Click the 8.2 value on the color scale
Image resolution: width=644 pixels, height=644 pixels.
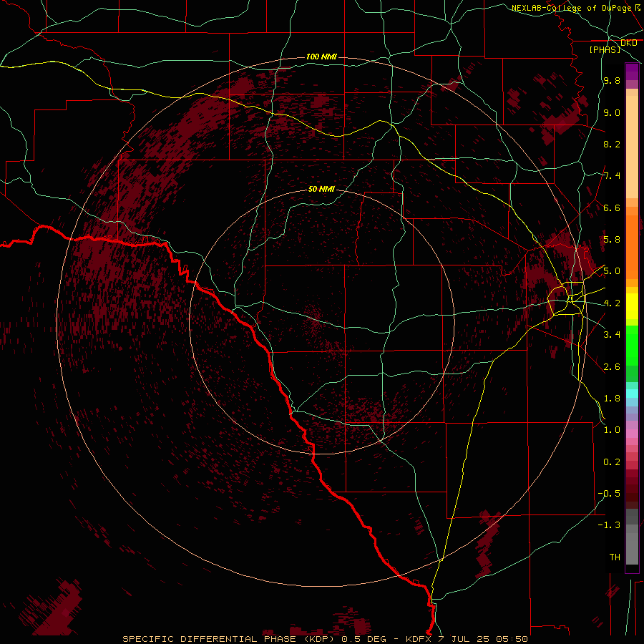[x=612, y=144]
